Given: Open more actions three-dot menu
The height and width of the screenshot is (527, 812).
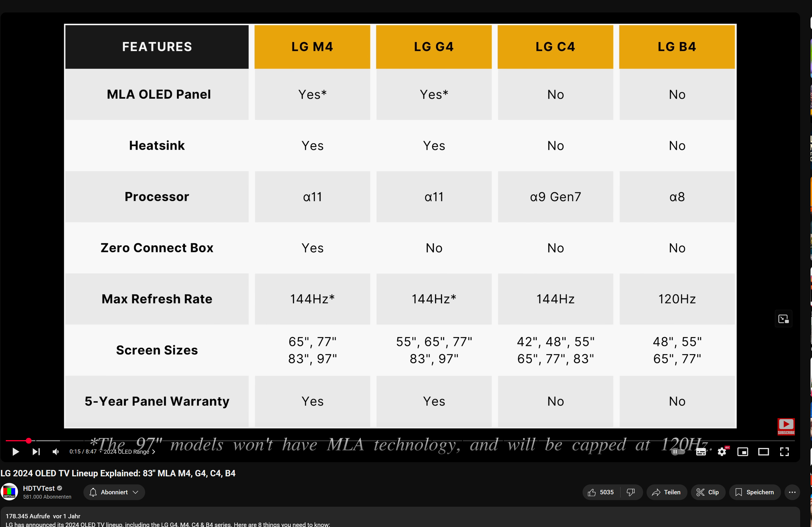Looking at the screenshot, I should pos(792,492).
